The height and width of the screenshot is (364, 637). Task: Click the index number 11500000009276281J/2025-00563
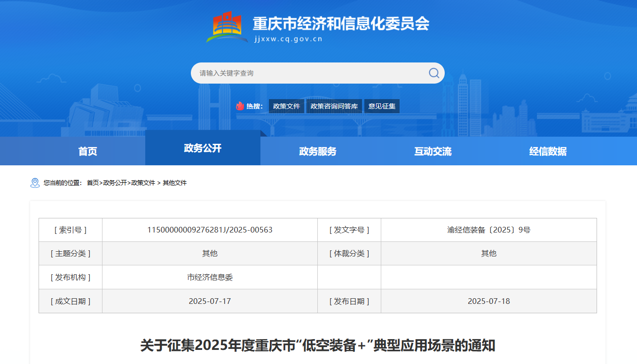(210, 230)
